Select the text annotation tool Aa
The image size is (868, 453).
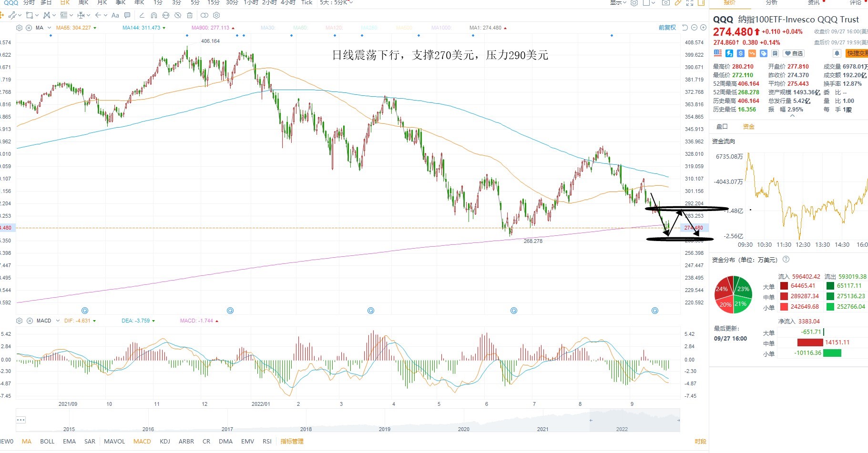pyautogui.click(x=115, y=15)
